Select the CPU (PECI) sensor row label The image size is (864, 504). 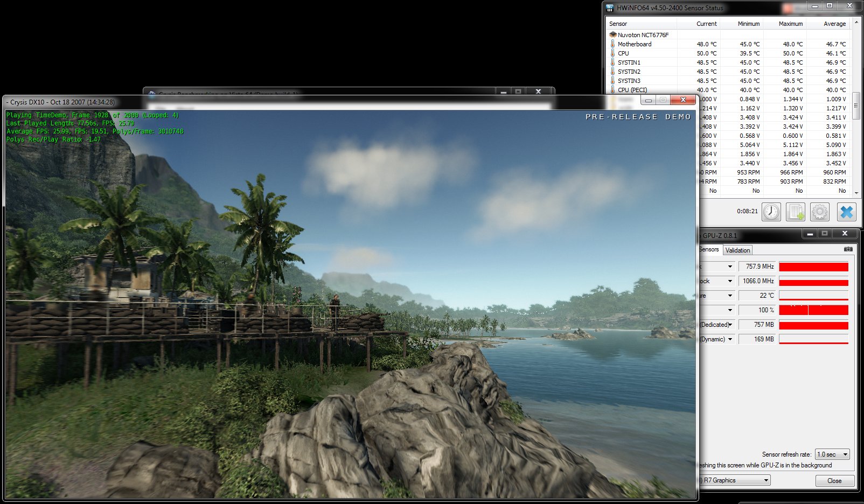coord(632,90)
